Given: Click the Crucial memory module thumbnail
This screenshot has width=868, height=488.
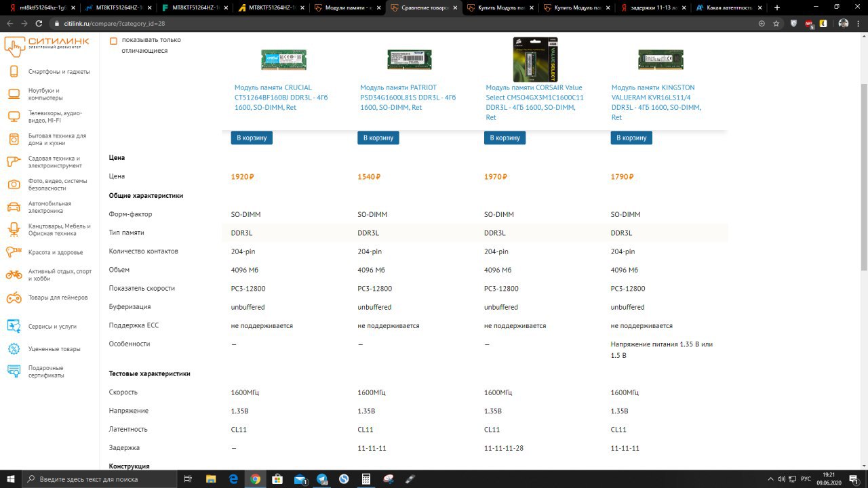Looking at the screenshot, I should 284,60.
